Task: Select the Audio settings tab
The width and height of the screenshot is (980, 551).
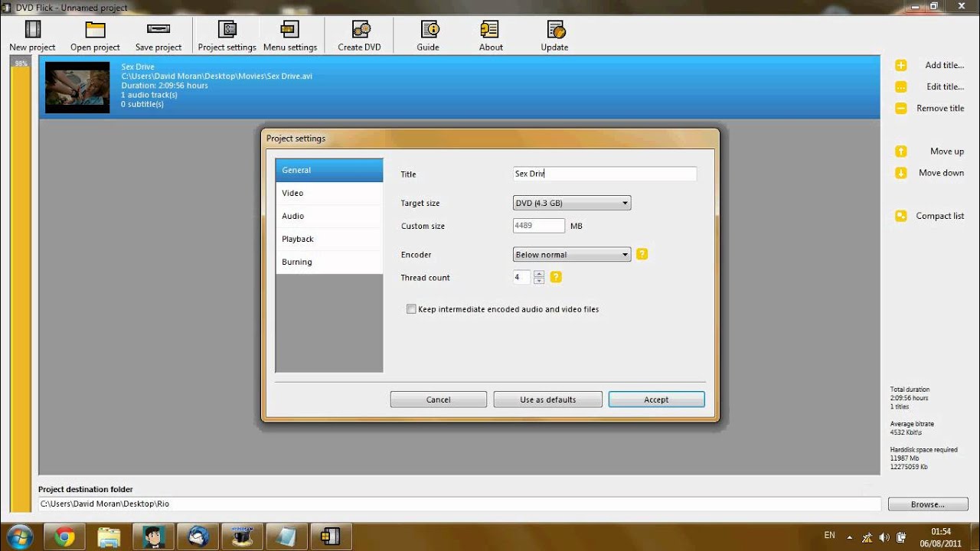Action: (329, 216)
